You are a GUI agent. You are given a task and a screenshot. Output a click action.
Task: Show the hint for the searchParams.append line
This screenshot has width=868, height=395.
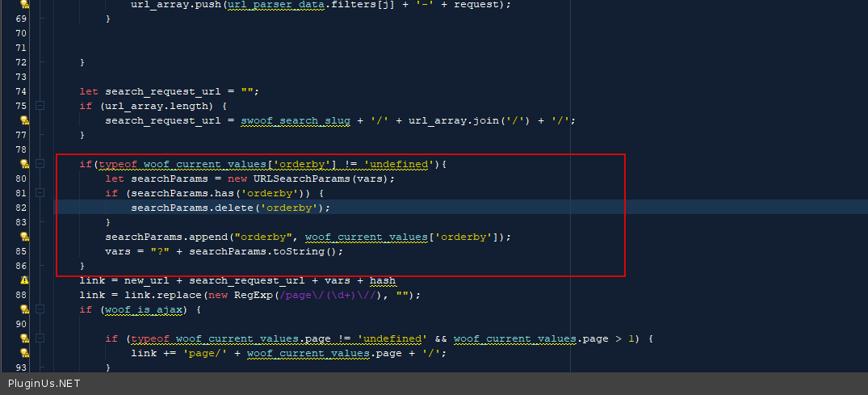(x=24, y=237)
